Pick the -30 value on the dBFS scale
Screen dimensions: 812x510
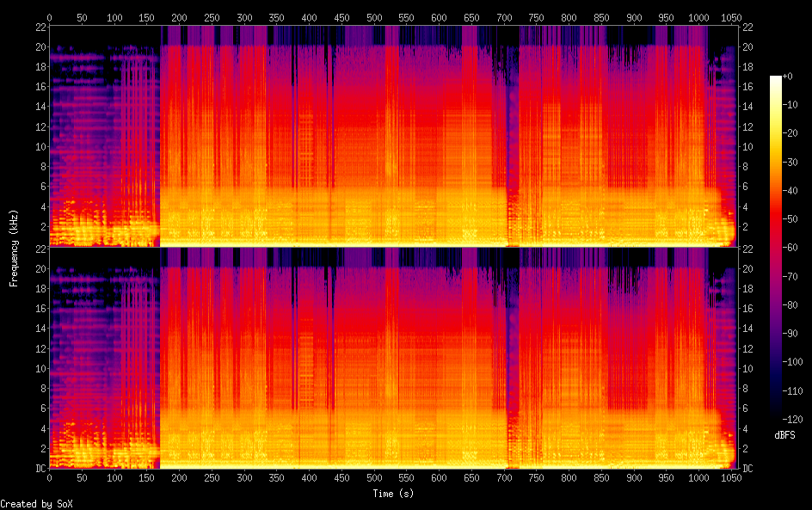pos(790,163)
